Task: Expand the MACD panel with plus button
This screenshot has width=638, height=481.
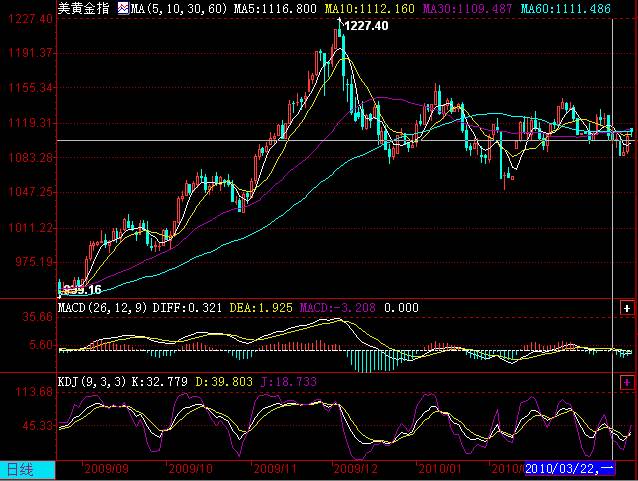Action: tap(627, 308)
